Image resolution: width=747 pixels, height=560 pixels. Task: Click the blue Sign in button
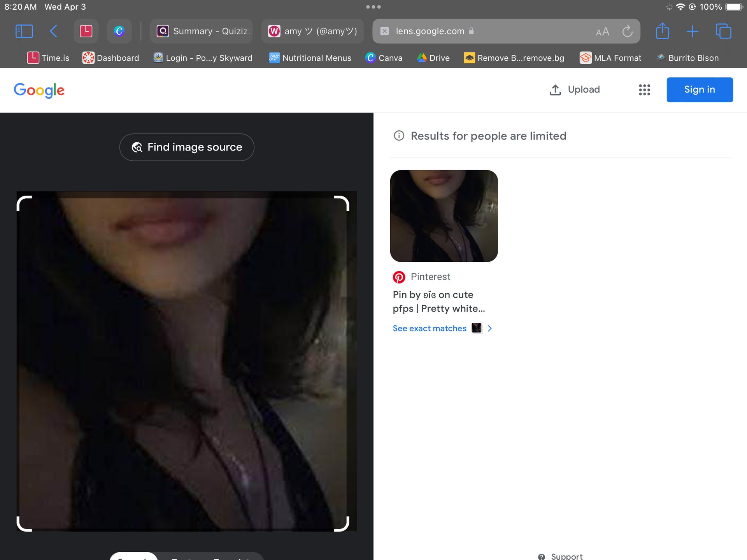[x=699, y=90]
